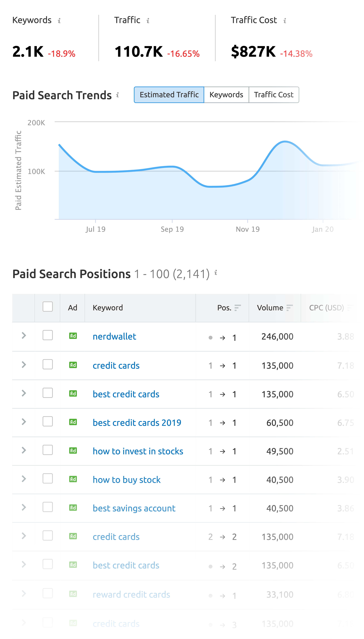Screen dimensions: 364x639
Task: Click the Jul 19 marker on chart axis
Action: tap(96, 229)
